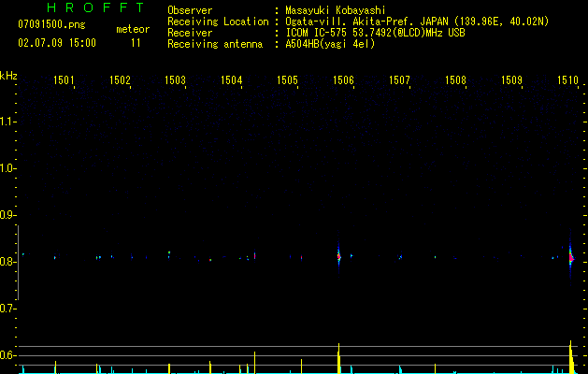Click the observer name Masayuki Kobayashi

pos(336,10)
